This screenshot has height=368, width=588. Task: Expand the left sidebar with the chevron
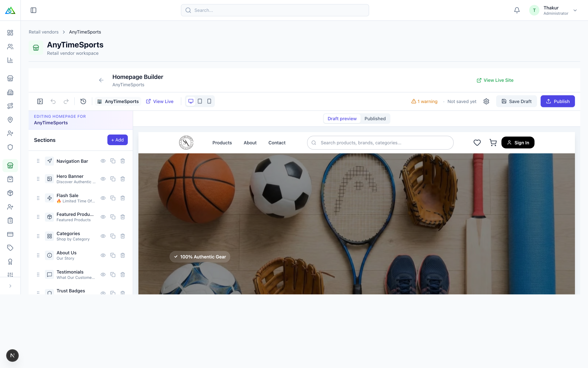tap(10, 286)
